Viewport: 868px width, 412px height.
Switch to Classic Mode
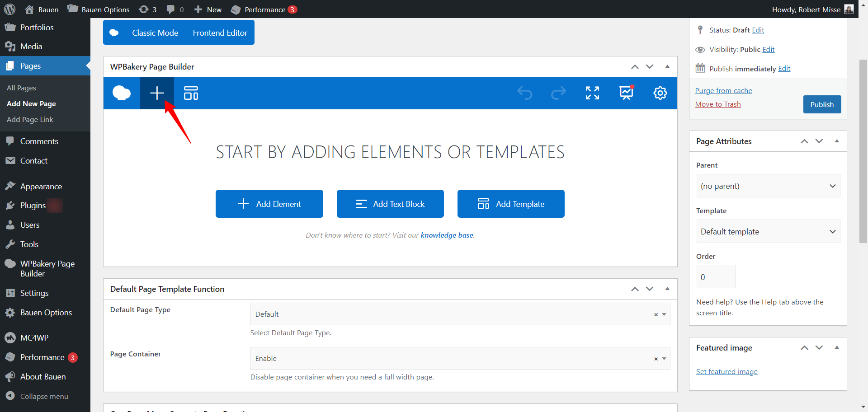coord(155,33)
